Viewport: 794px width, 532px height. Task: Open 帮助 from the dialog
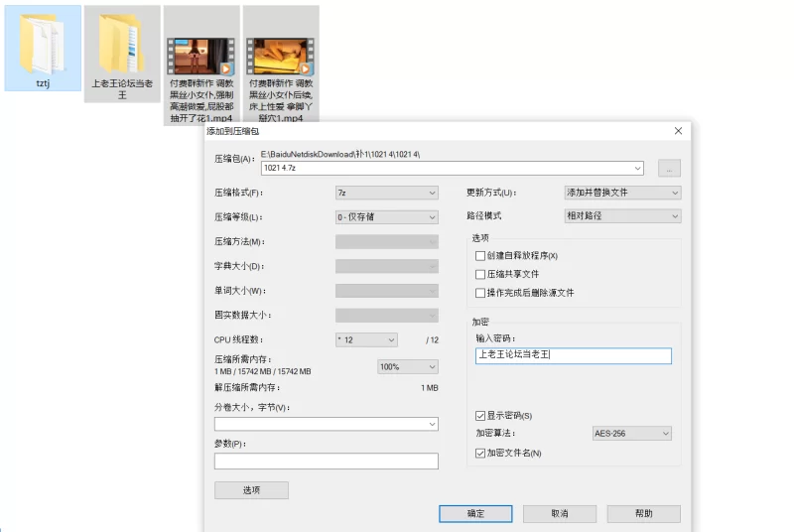[x=644, y=513]
